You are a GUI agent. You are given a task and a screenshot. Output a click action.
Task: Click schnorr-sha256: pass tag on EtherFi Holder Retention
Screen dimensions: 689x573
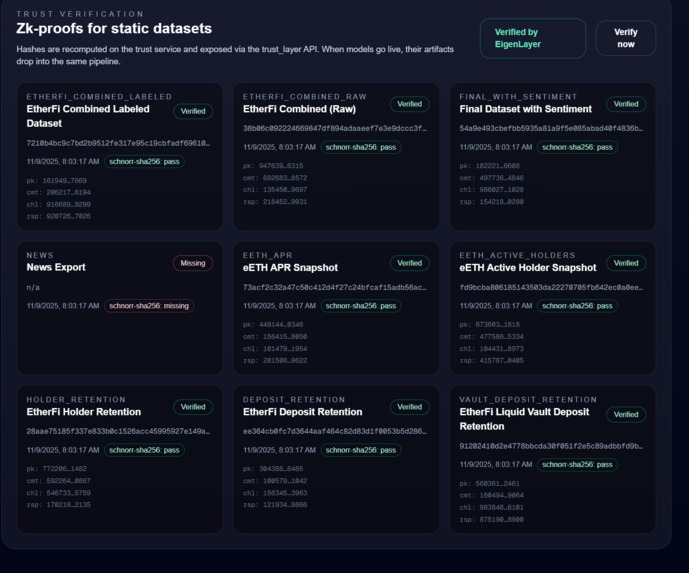click(144, 450)
